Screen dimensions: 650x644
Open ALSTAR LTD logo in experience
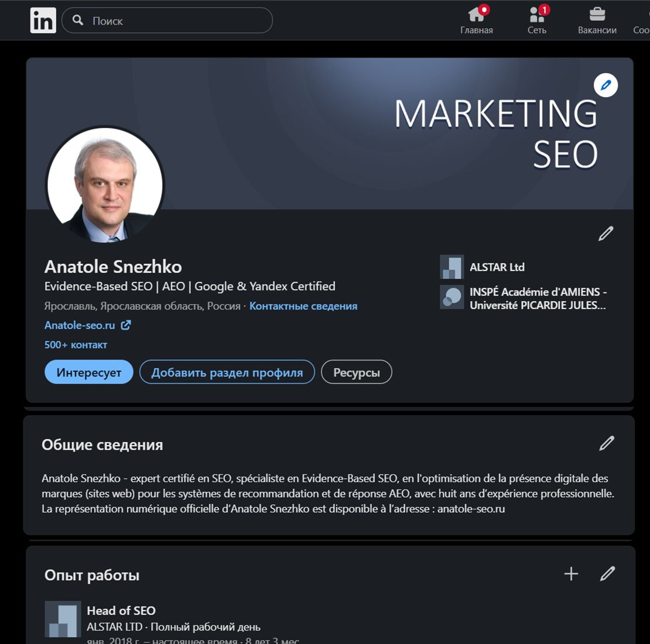coord(63,619)
